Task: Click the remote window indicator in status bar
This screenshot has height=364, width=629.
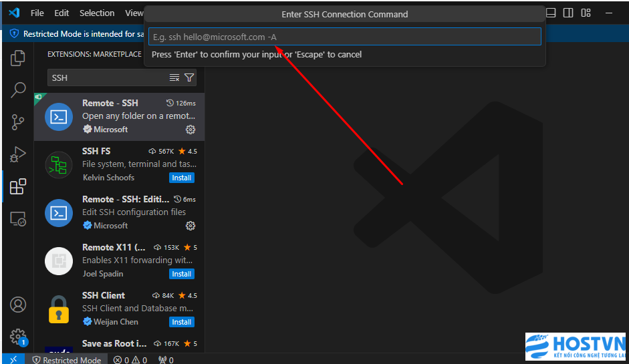Action: pyautogui.click(x=13, y=359)
